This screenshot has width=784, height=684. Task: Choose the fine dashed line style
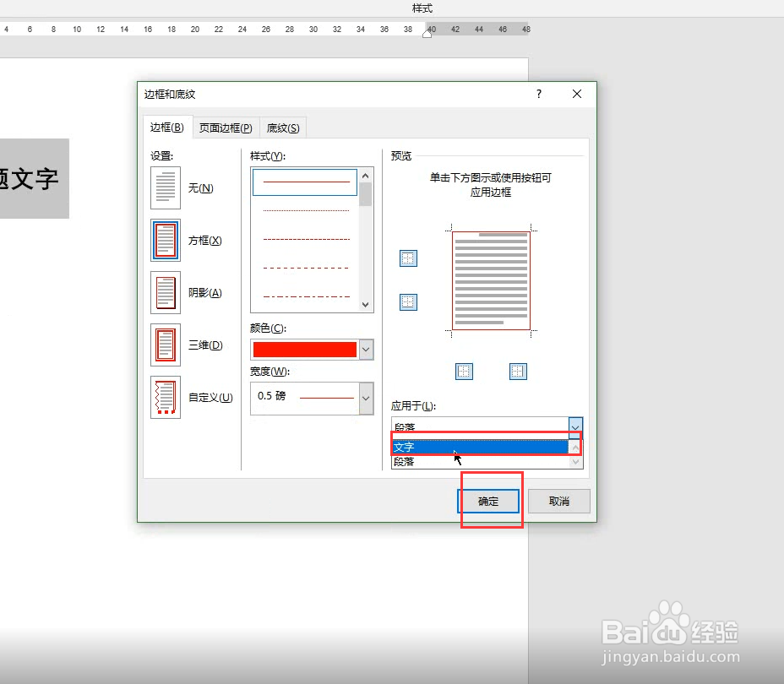click(x=305, y=239)
